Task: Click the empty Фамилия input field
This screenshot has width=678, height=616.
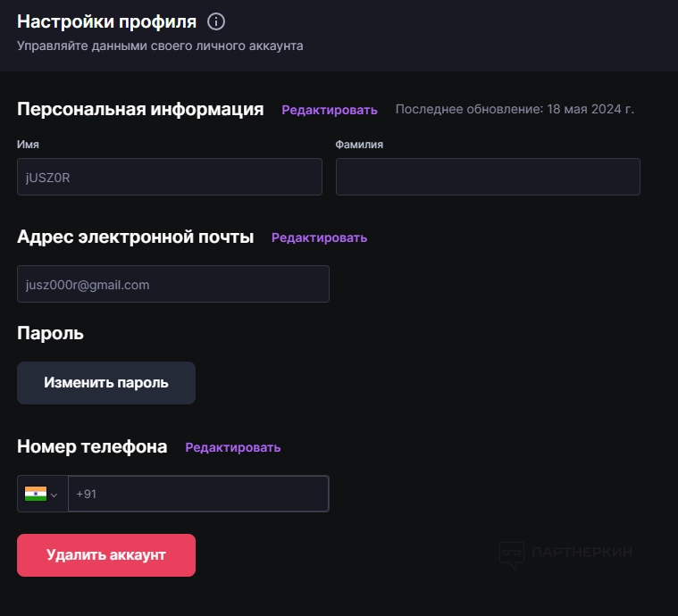Action: point(488,177)
